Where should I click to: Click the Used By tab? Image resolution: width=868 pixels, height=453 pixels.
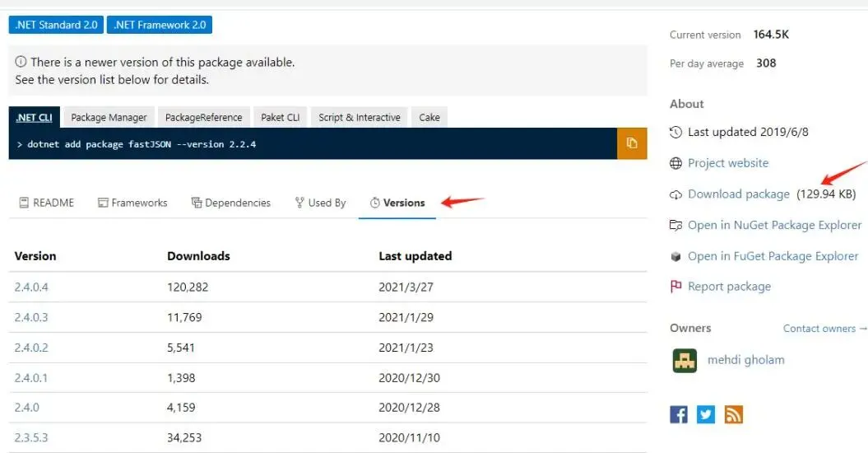(320, 203)
